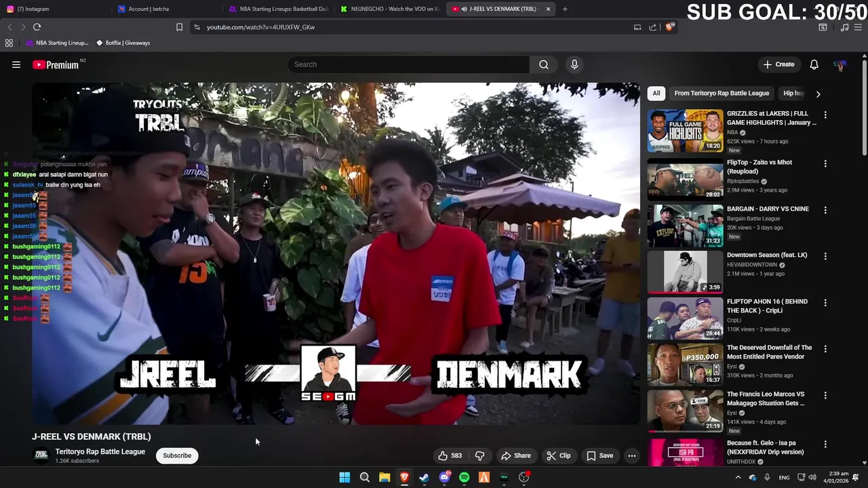
Task: Bookmark this page in address bar
Action: pos(179,27)
